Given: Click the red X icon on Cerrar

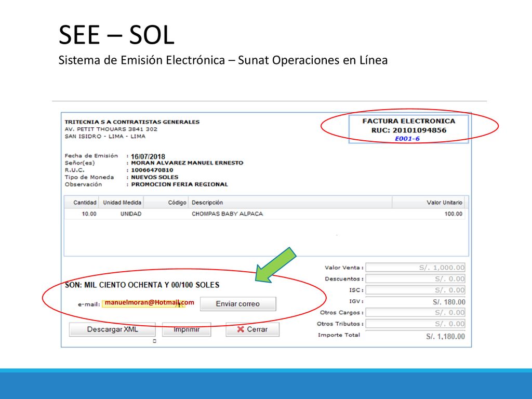Looking at the screenshot, I should coord(241,329).
